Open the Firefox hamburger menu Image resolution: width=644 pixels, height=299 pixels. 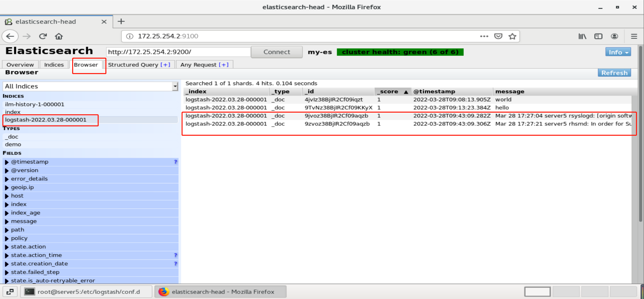tap(634, 36)
